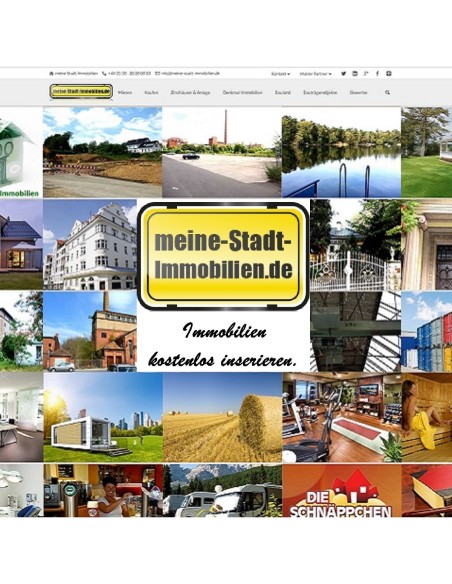Click 'Immobilien kostenlos inserieren' text
Viewport: 452px width, 584px height.
(x=223, y=346)
